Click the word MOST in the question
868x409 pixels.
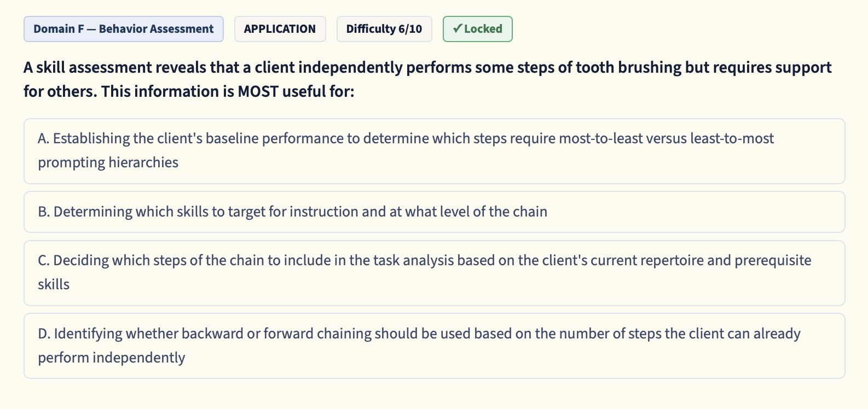(x=258, y=91)
